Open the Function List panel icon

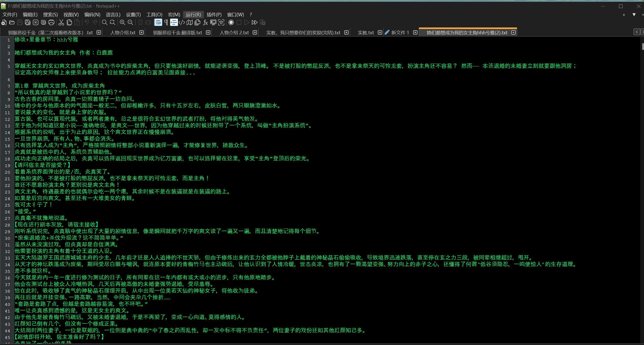[x=205, y=23]
